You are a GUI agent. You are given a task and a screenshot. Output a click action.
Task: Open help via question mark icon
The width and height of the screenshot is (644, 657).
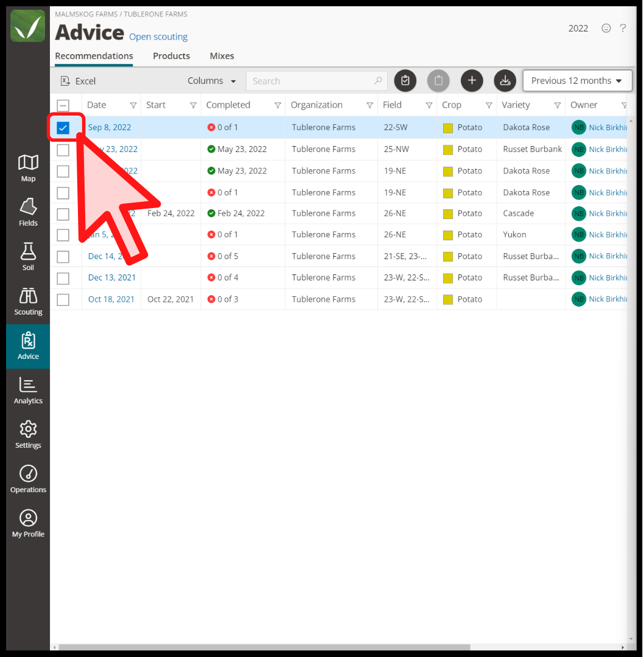pyautogui.click(x=623, y=28)
